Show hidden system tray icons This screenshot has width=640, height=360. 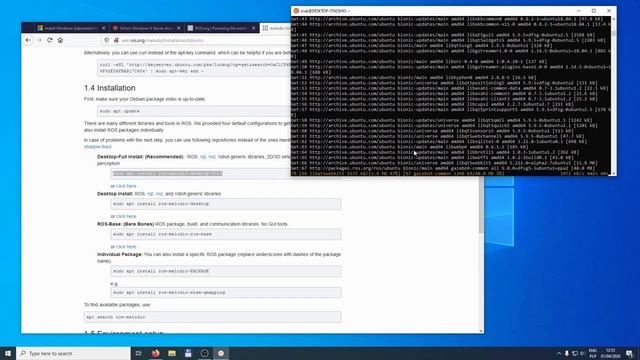[558, 353]
